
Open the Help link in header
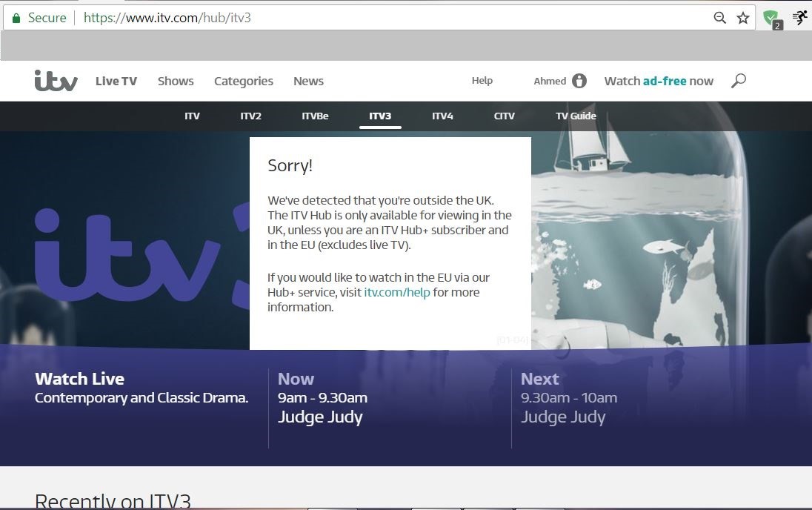pos(482,81)
